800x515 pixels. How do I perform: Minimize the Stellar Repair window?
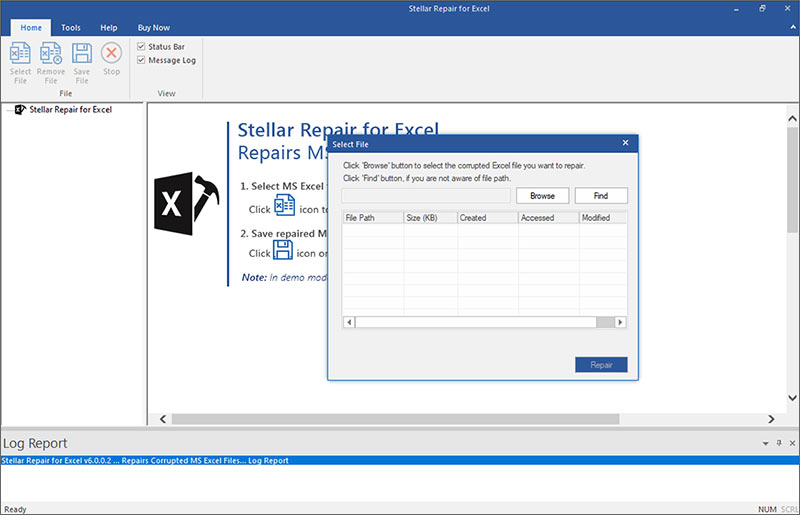tap(737, 9)
